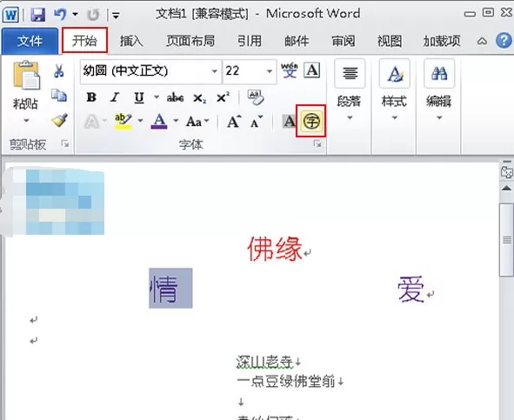The image size is (514, 420).
Task: Expand the font name dropdown arrow
Action: coord(215,71)
